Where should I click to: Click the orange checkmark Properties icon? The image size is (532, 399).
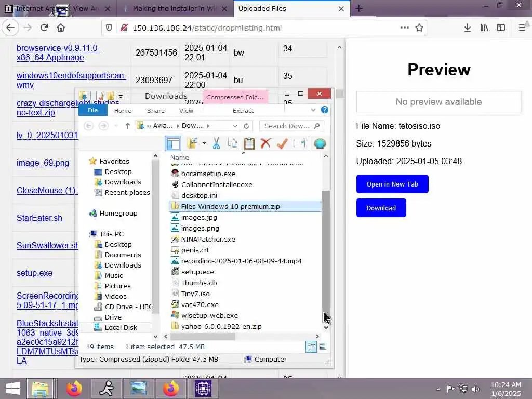(282, 143)
